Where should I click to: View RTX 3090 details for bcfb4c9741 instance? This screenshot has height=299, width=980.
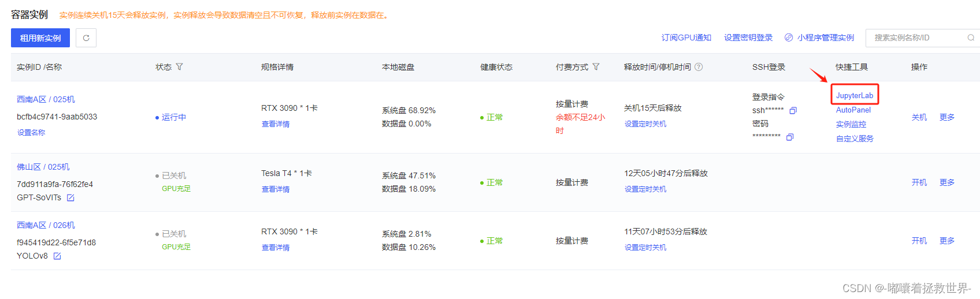click(276, 124)
